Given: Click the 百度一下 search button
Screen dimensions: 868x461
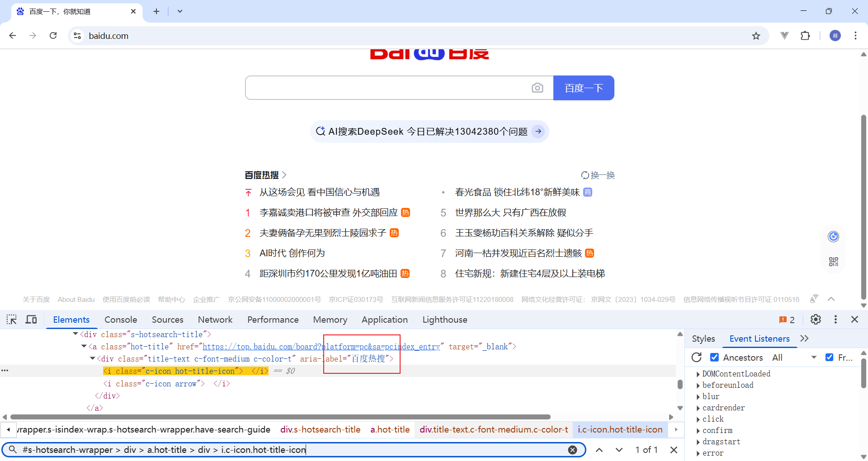Looking at the screenshot, I should click(x=584, y=88).
